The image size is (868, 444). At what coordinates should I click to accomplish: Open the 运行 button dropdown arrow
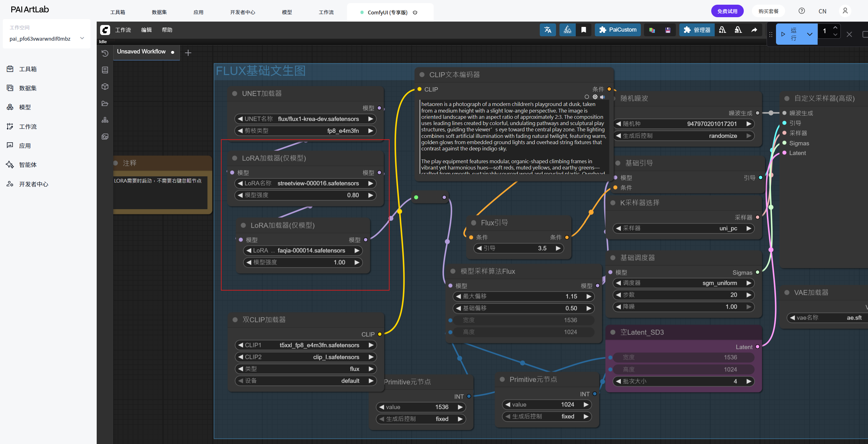809,34
